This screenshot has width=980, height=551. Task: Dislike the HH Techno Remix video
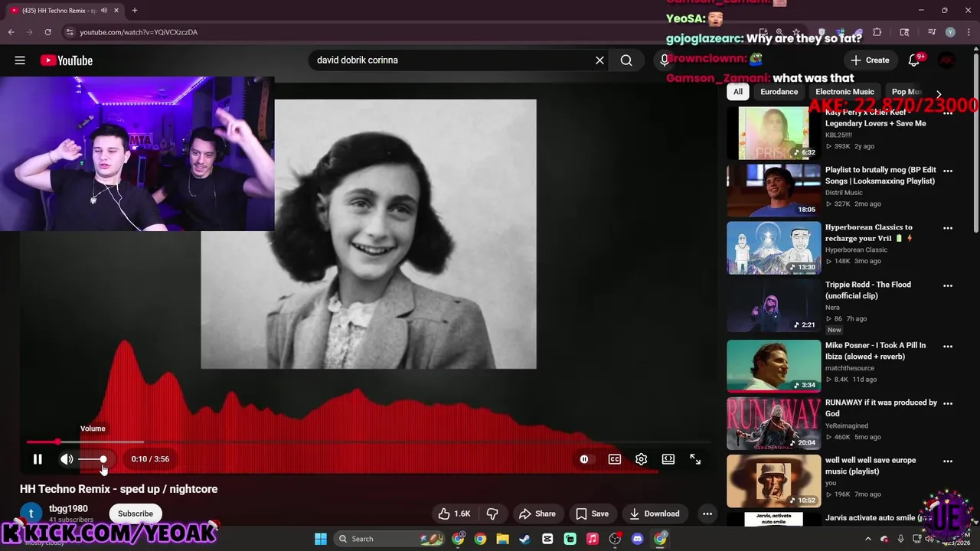tap(492, 514)
